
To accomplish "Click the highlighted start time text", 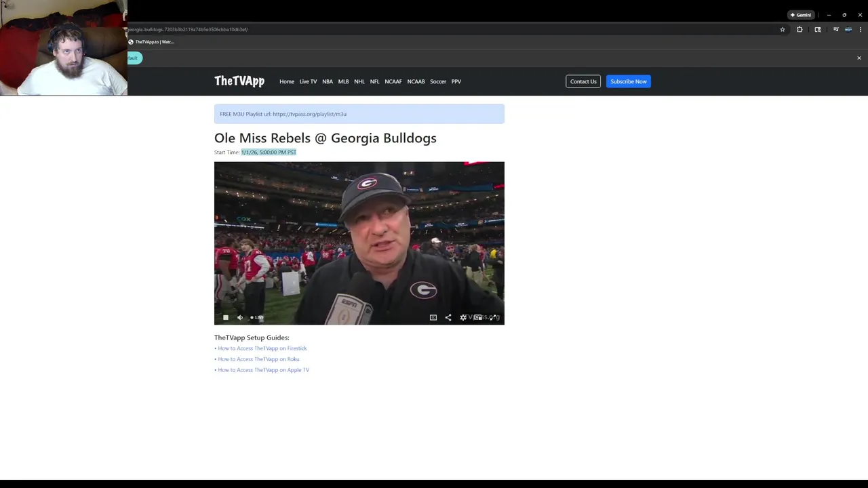I will click(x=269, y=152).
